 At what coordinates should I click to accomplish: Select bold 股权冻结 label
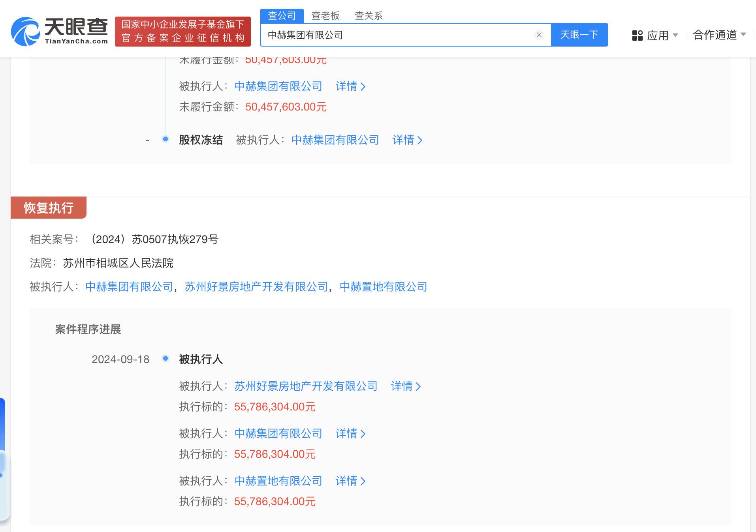(201, 140)
